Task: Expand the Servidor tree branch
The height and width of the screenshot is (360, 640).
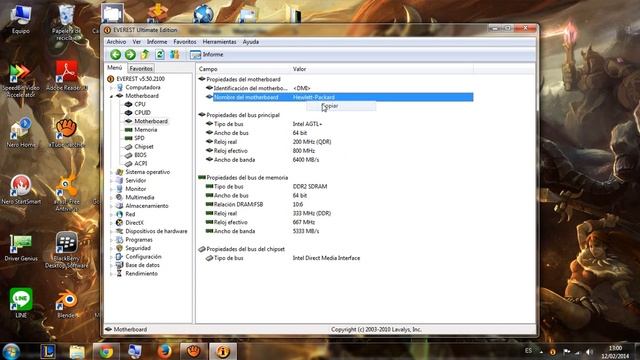Action: coord(111,180)
